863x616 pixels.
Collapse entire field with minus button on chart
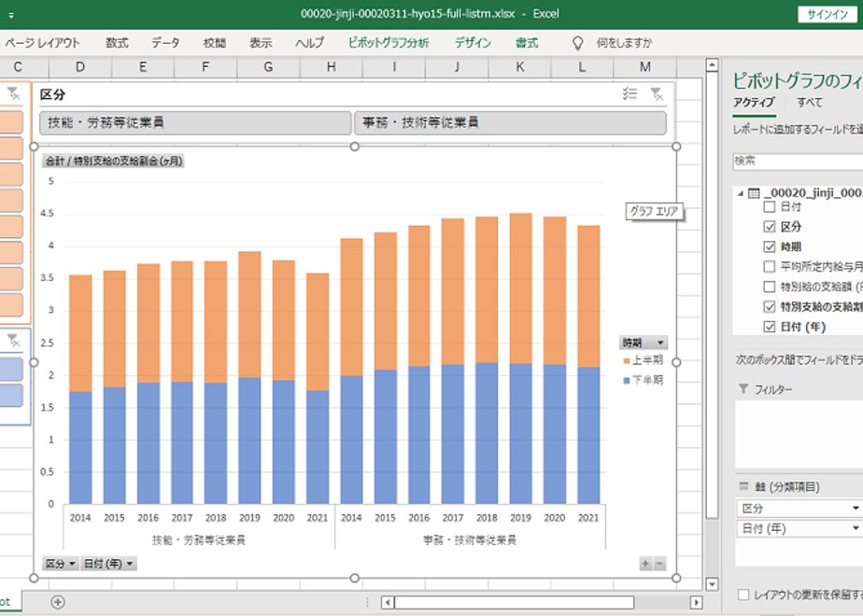(659, 563)
